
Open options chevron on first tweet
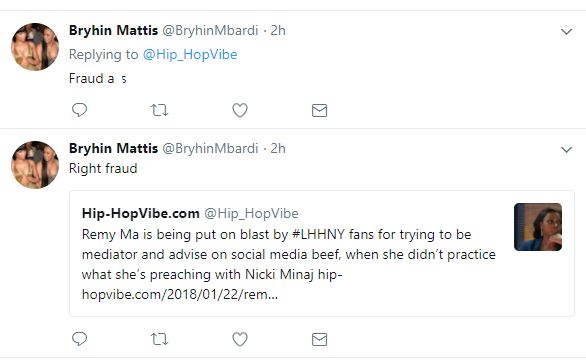tap(567, 32)
